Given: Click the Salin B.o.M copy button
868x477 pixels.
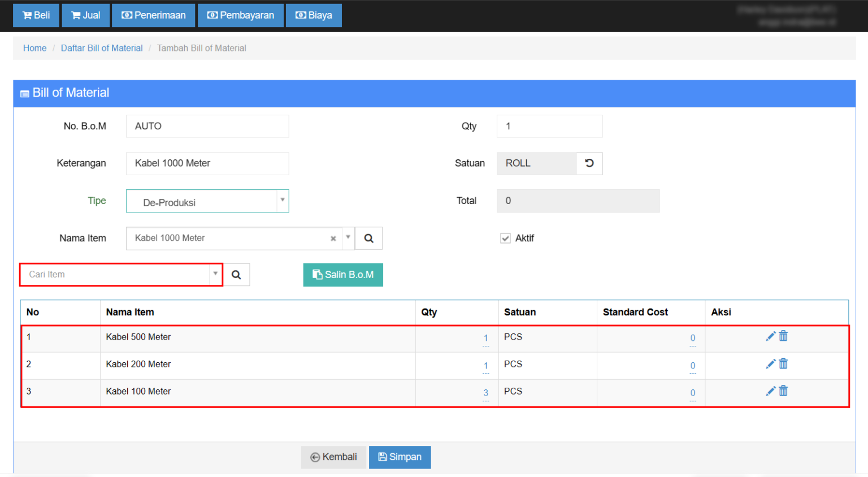Looking at the screenshot, I should [x=343, y=275].
